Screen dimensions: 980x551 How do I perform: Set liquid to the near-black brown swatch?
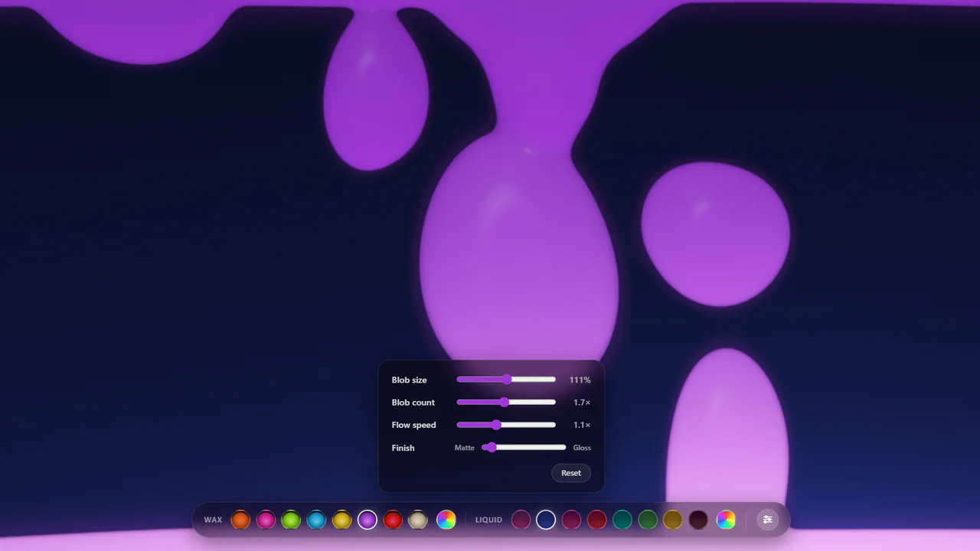(x=698, y=520)
